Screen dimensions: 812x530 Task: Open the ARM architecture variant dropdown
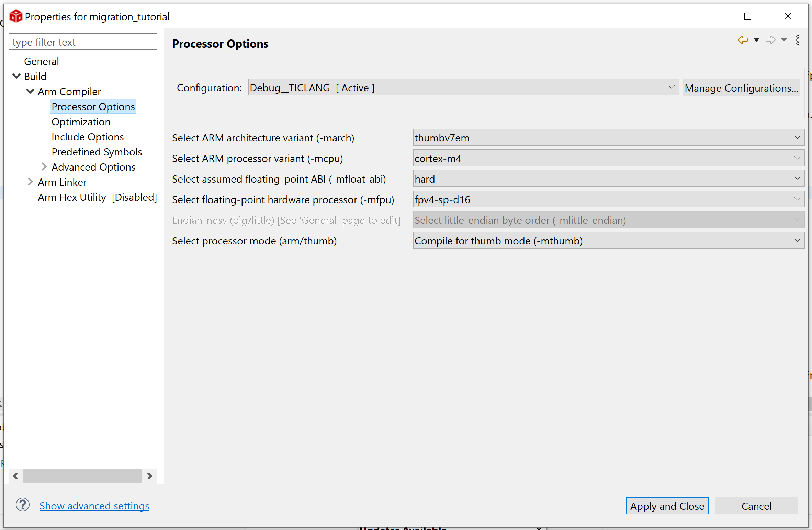(x=608, y=138)
